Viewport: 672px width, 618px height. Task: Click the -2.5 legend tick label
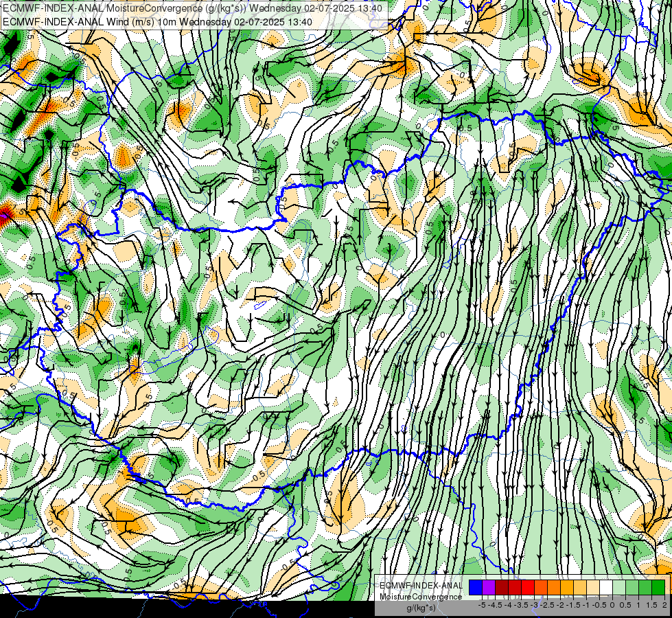pyautogui.click(x=547, y=605)
